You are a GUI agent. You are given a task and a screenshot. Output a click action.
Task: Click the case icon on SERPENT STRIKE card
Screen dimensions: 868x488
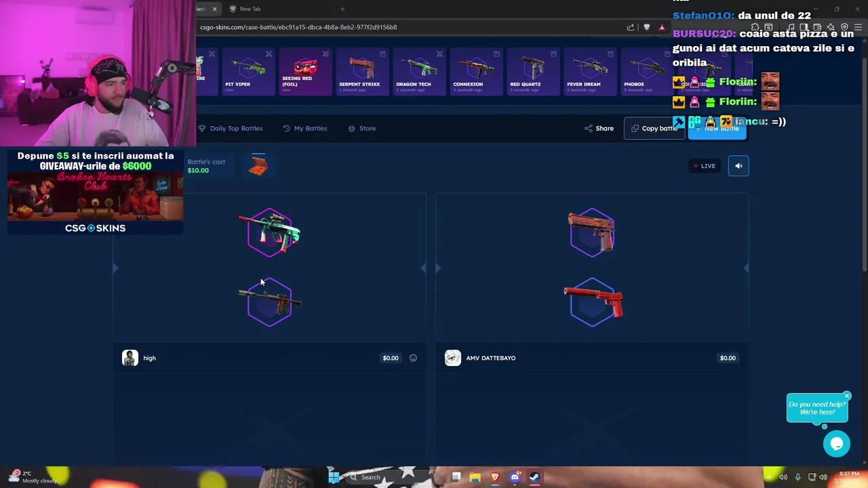(382, 54)
